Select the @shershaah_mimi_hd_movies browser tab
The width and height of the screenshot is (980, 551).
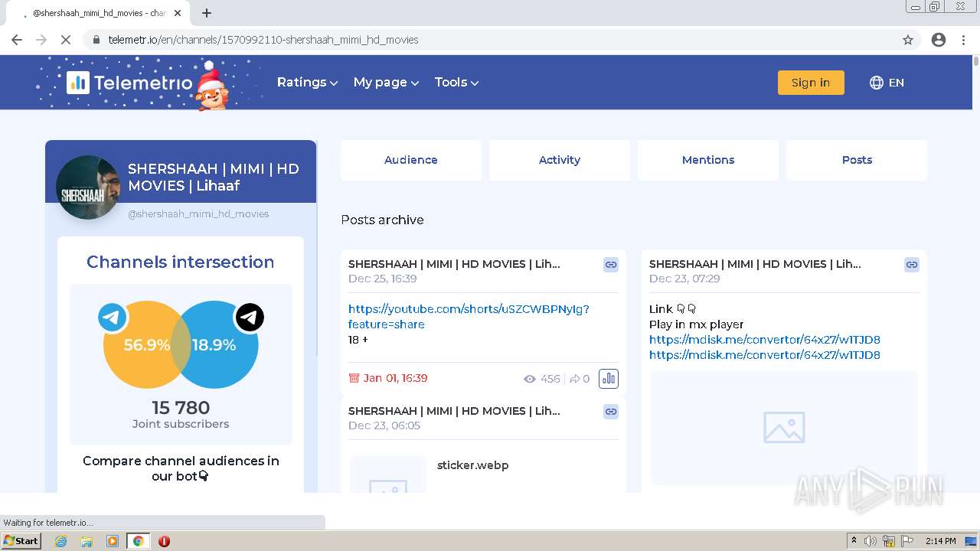pos(97,13)
